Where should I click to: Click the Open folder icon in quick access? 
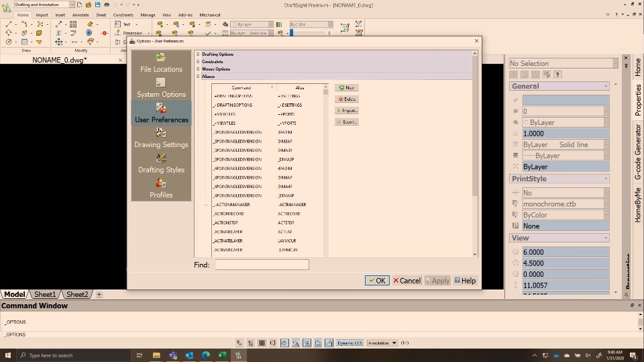coord(89,5)
